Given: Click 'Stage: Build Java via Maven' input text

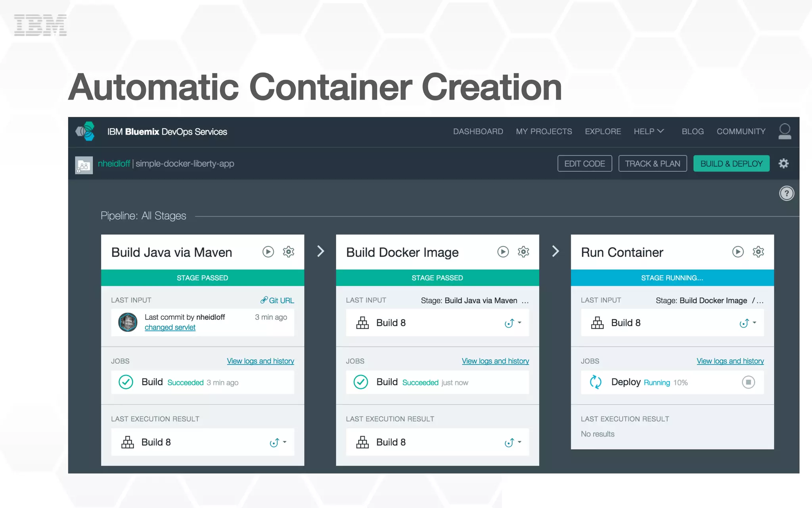Looking at the screenshot, I should pyautogui.click(x=469, y=300).
